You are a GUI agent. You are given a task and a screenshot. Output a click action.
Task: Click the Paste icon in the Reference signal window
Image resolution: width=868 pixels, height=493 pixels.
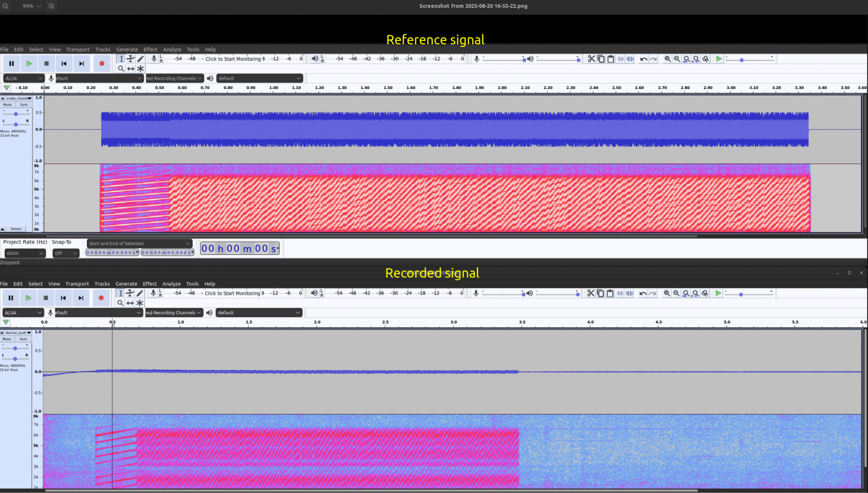pyautogui.click(x=610, y=59)
